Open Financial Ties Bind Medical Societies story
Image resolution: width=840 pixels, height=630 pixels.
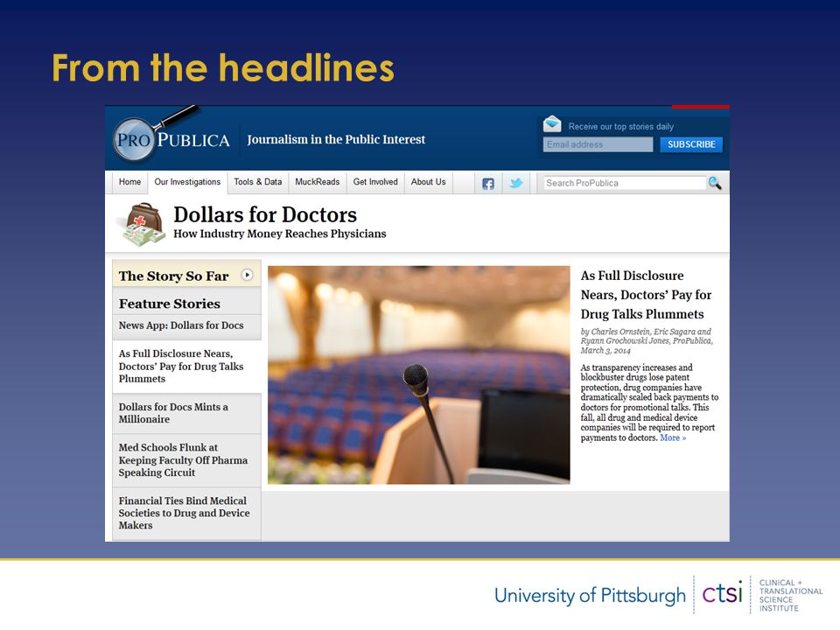[x=185, y=514]
